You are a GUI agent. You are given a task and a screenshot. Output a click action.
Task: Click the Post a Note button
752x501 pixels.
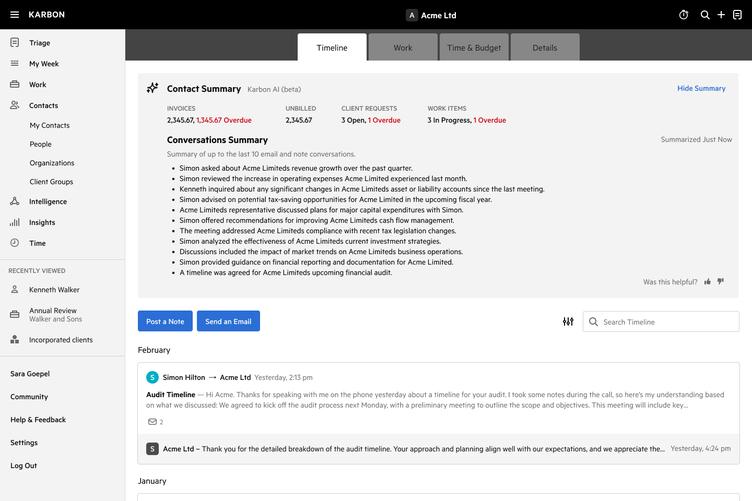click(x=165, y=321)
